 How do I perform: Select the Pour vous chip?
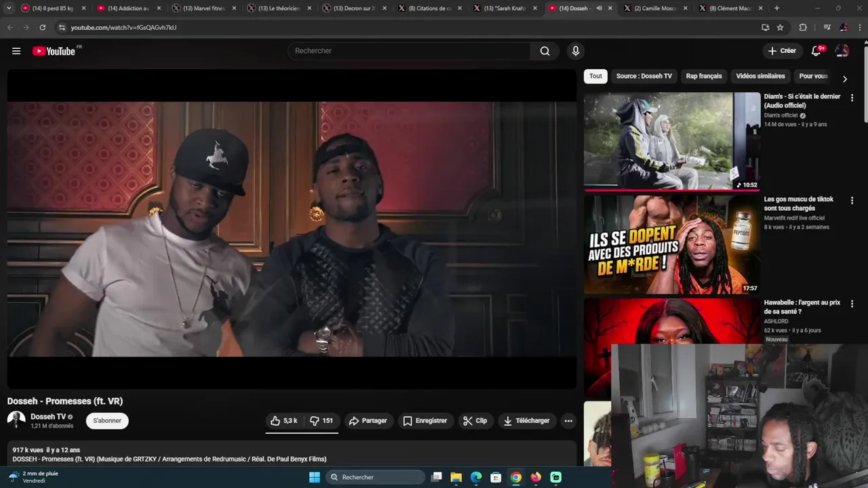coord(813,76)
